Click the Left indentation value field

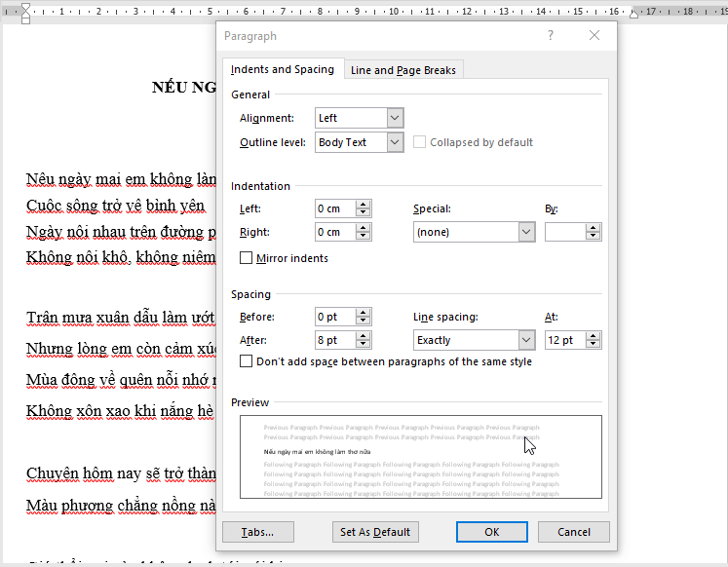pyautogui.click(x=335, y=208)
